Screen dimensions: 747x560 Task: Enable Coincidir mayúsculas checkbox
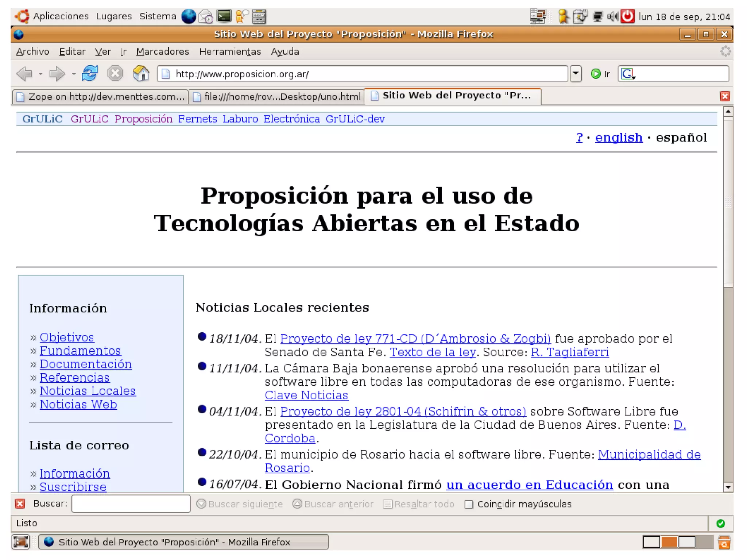click(469, 504)
